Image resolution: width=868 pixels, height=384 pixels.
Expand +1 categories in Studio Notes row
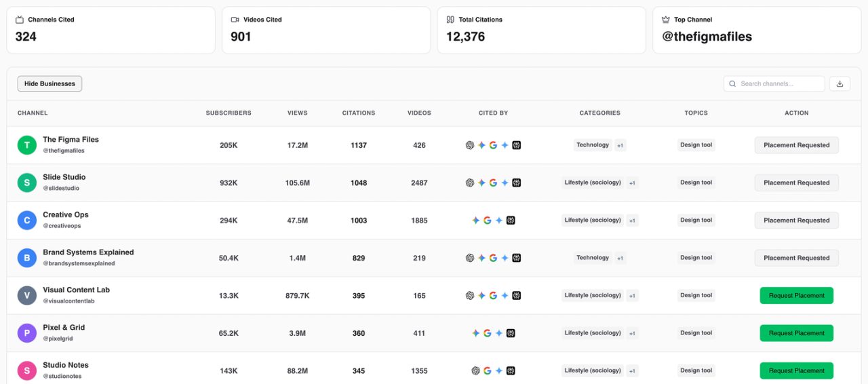pos(632,370)
